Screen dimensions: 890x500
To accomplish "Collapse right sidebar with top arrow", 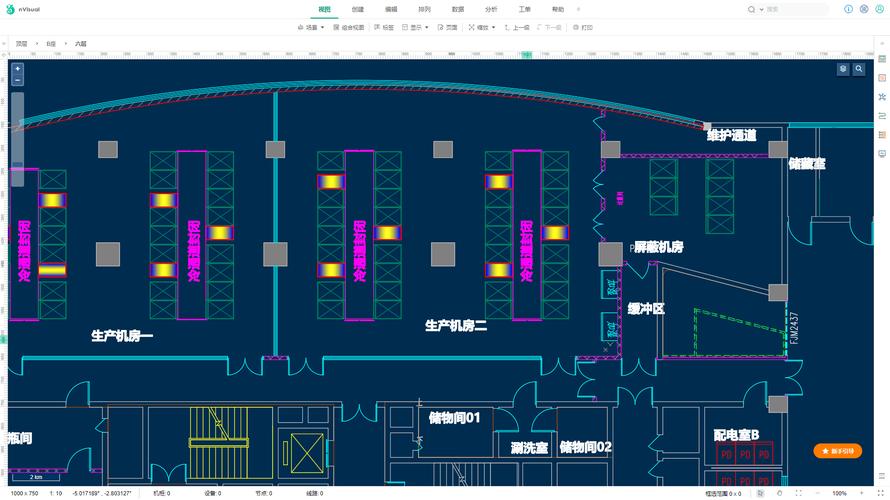I will click(x=881, y=44).
